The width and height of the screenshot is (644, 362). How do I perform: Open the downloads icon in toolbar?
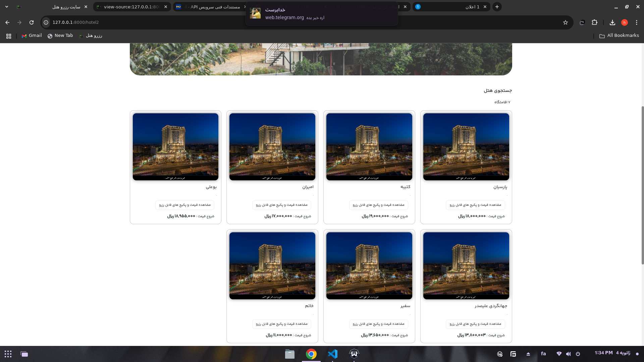pyautogui.click(x=612, y=22)
